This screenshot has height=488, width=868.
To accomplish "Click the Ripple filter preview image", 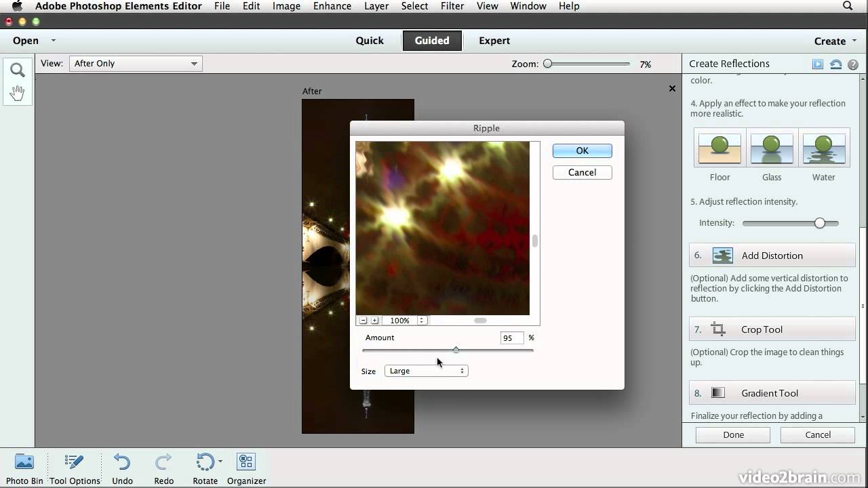I will point(442,228).
